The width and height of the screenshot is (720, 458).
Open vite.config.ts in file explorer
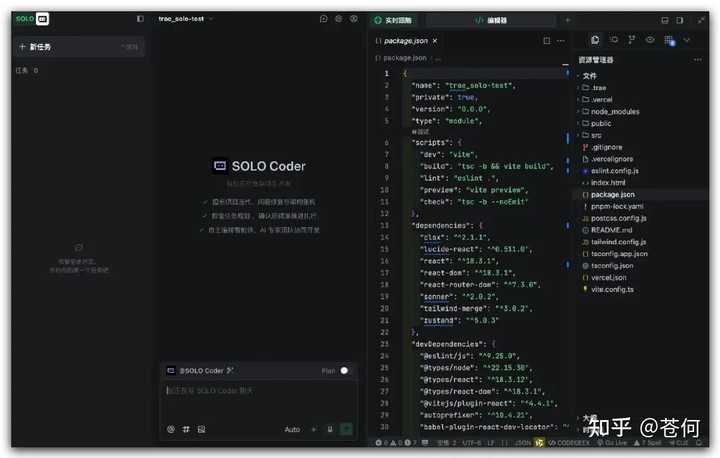[x=612, y=289]
